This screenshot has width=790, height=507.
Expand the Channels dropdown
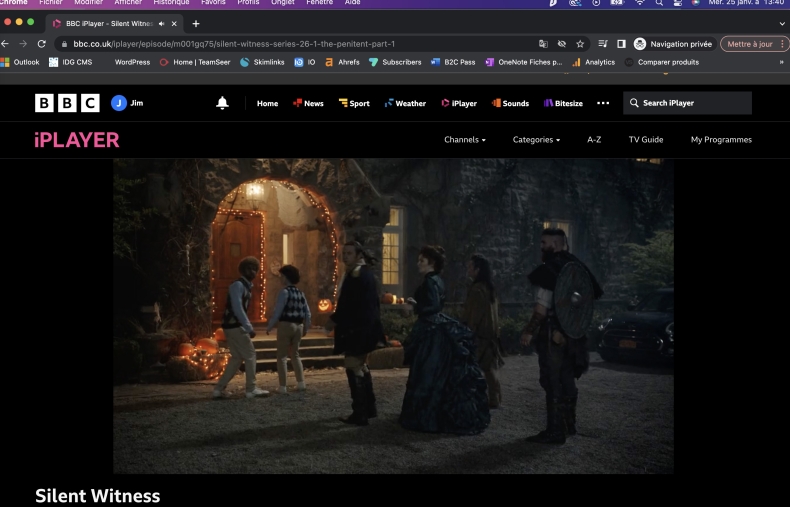point(464,140)
